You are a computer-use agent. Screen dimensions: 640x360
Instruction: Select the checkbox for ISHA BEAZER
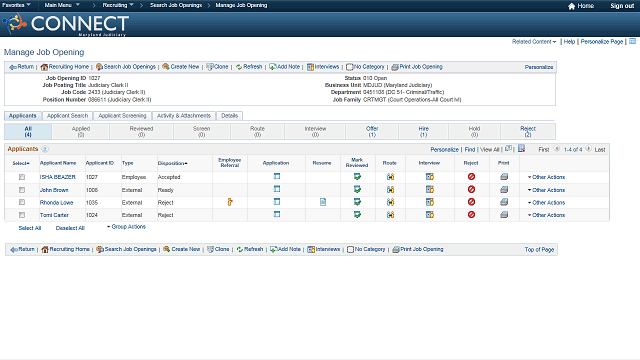point(22,177)
